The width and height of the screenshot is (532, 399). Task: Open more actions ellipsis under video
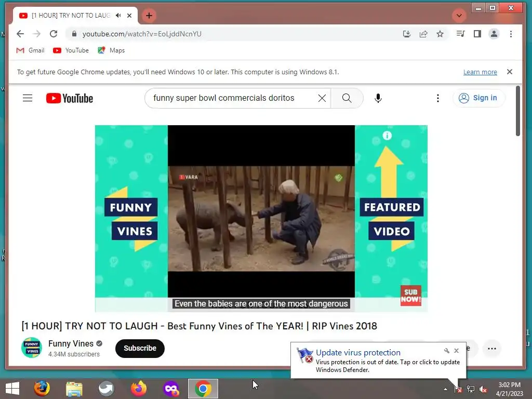click(x=492, y=349)
